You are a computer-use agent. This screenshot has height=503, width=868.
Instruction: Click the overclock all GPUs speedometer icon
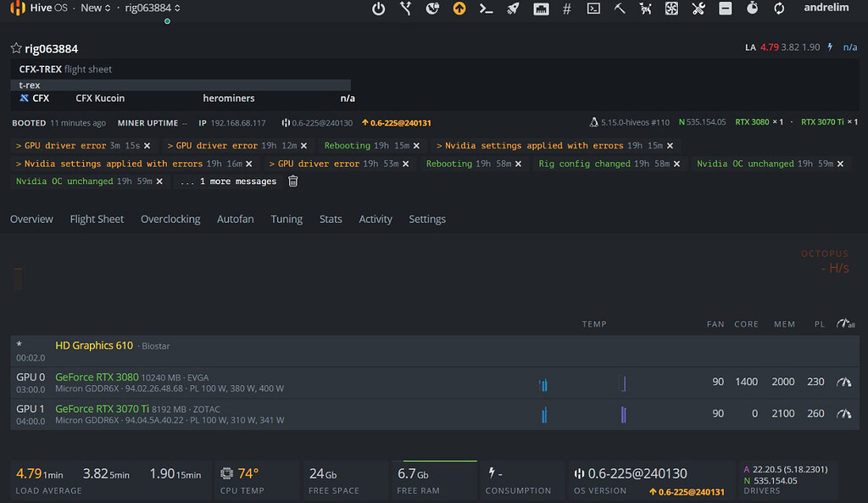[845, 323]
